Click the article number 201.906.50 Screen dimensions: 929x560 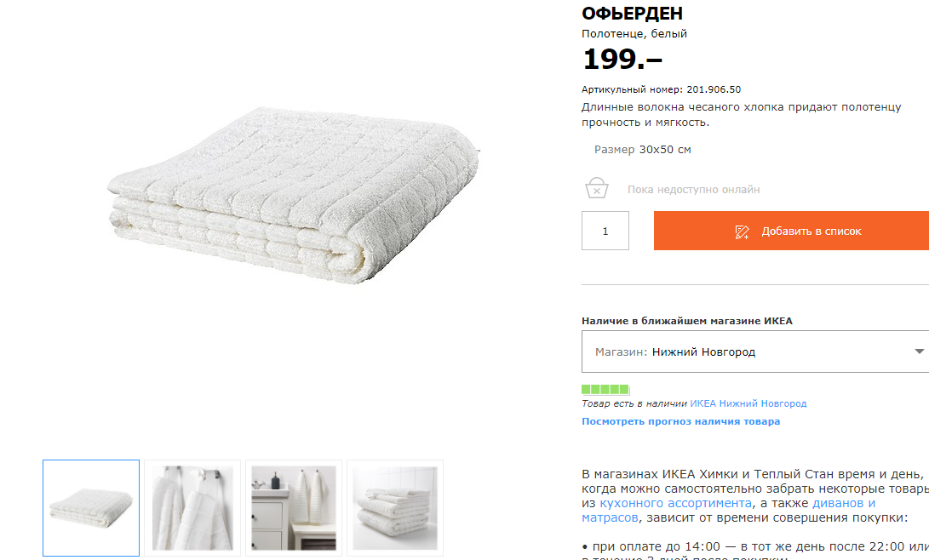714,89
